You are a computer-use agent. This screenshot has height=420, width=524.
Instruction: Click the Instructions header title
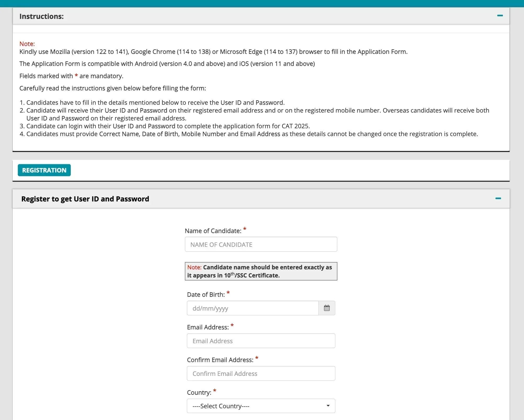tap(42, 16)
